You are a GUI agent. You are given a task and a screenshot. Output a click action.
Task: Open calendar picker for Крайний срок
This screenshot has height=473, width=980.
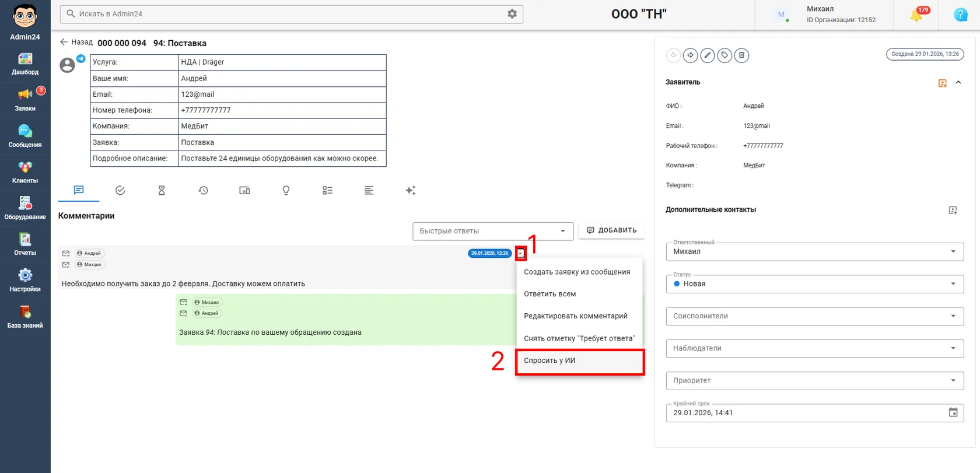pos(953,412)
